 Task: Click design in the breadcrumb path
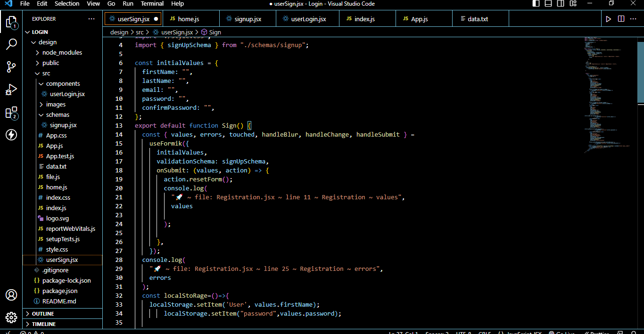[119, 32]
